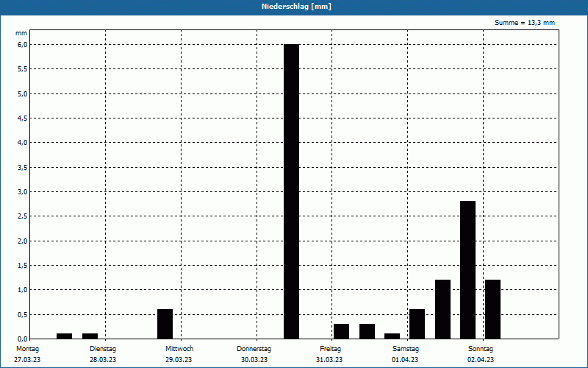The width and height of the screenshot is (588, 368).
Task: Click the "6,0" y-axis value
Action: click(x=23, y=45)
